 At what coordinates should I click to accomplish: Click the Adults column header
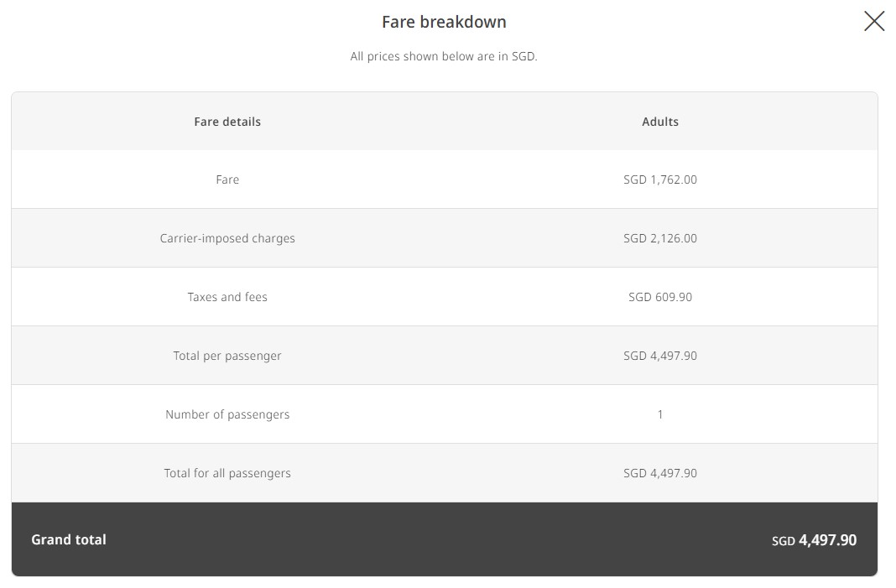(x=660, y=121)
